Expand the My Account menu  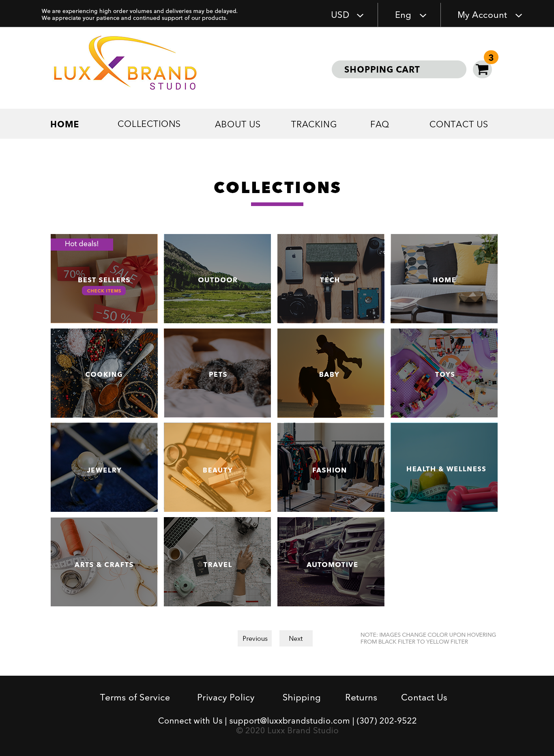(x=490, y=15)
